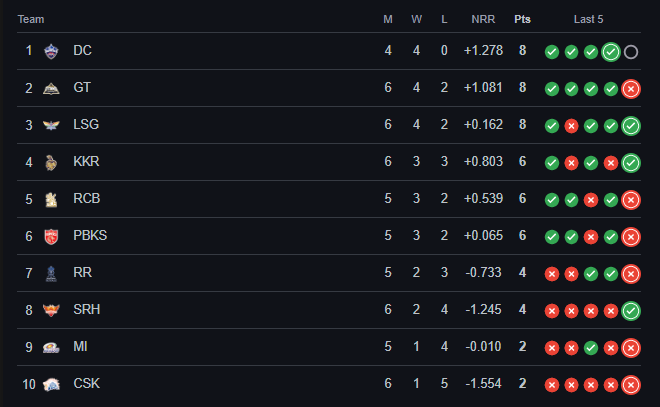Click DC's empty upcoming match circle
The height and width of the screenshot is (407, 660).
(631, 52)
